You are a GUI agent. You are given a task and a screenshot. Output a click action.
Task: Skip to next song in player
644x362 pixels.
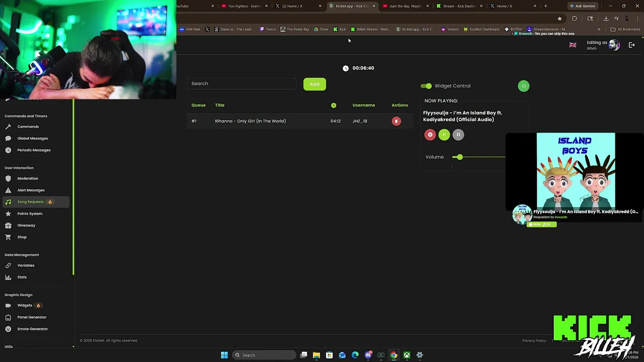(x=444, y=135)
